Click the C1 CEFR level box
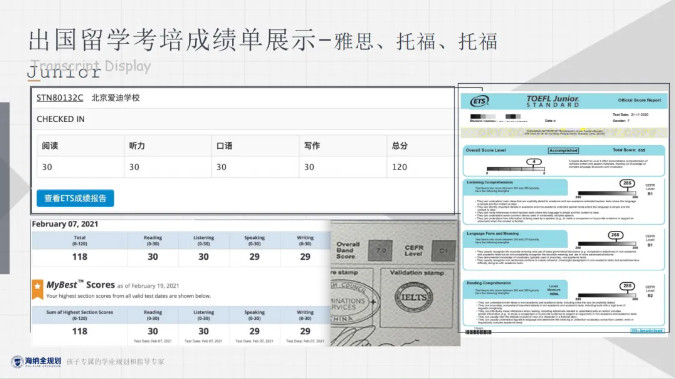Viewport: 675px width, 379px height. pos(444,250)
